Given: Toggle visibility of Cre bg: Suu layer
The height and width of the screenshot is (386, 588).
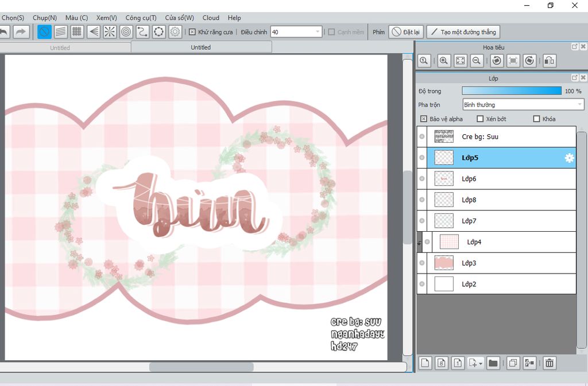Looking at the screenshot, I should click(x=422, y=137).
